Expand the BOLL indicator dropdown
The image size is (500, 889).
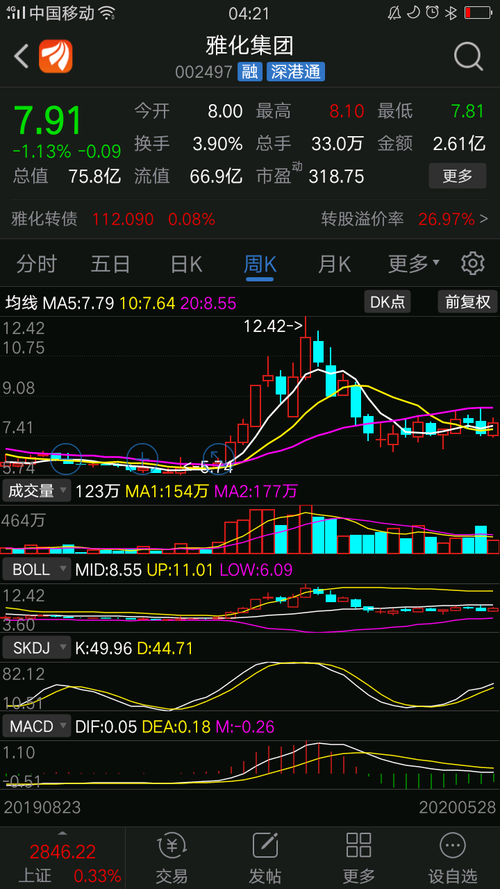[36, 569]
